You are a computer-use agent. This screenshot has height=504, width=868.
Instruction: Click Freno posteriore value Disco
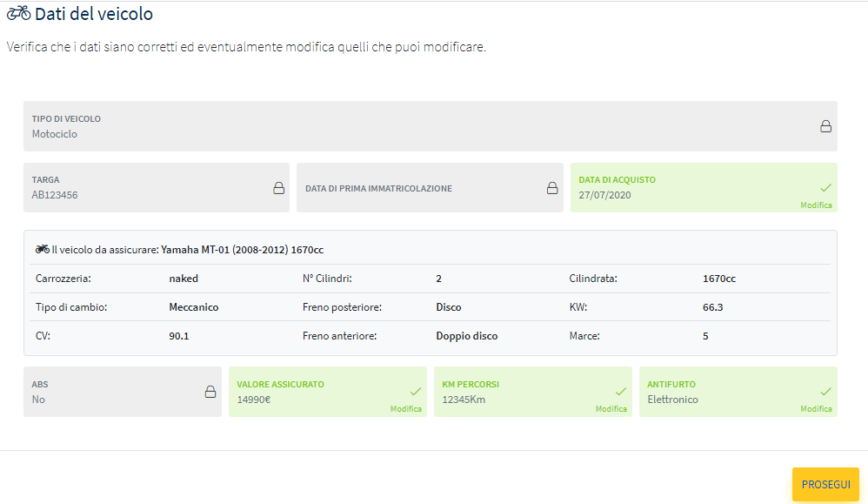449,307
